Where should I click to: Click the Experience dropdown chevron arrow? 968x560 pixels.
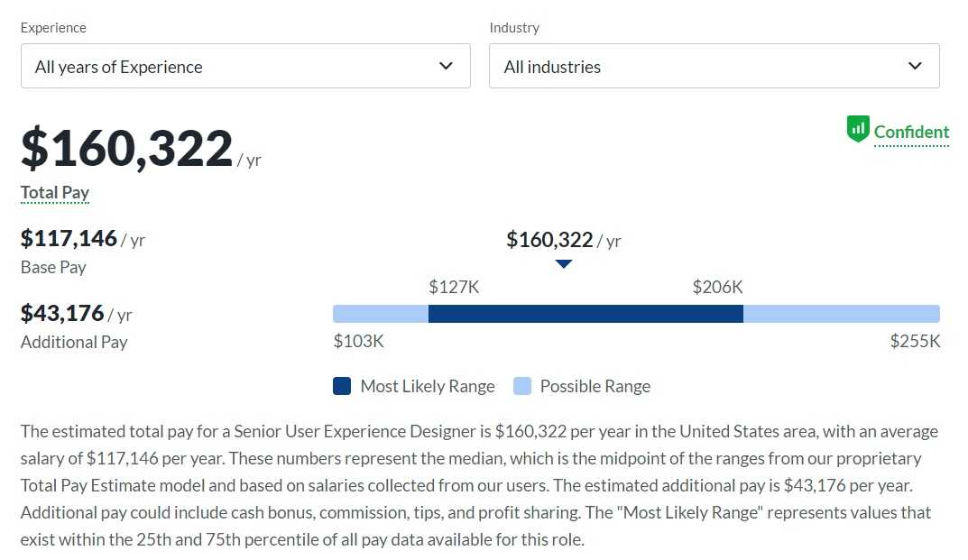(446, 66)
